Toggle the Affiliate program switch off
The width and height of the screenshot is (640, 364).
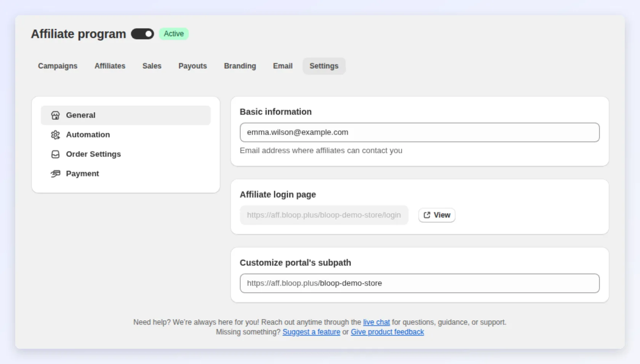coord(142,34)
